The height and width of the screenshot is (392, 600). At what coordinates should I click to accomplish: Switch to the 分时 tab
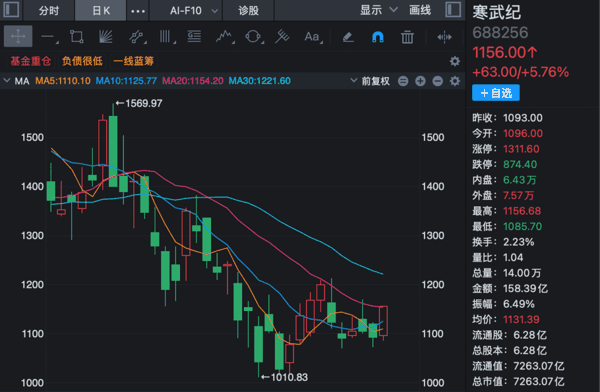click(49, 10)
